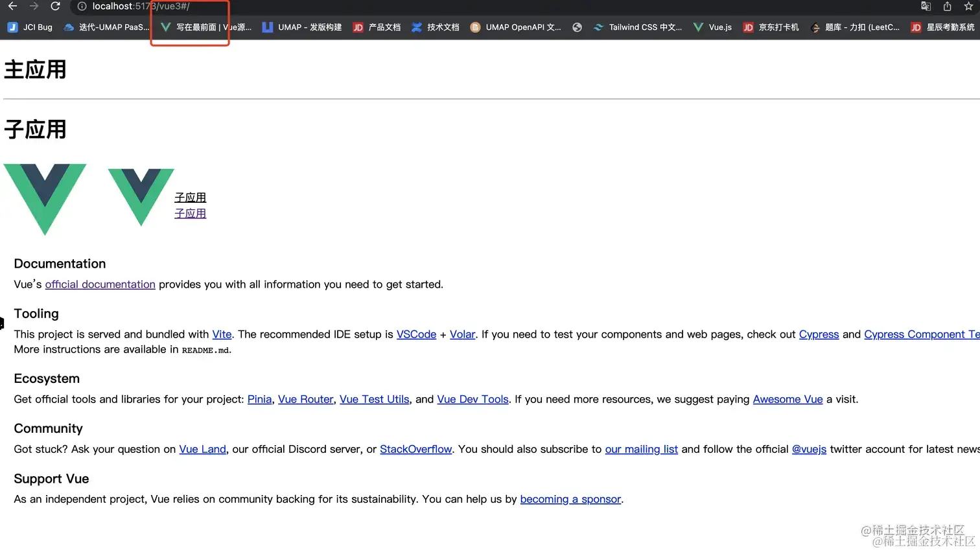Click the Ecosystem heading

click(x=47, y=378)
